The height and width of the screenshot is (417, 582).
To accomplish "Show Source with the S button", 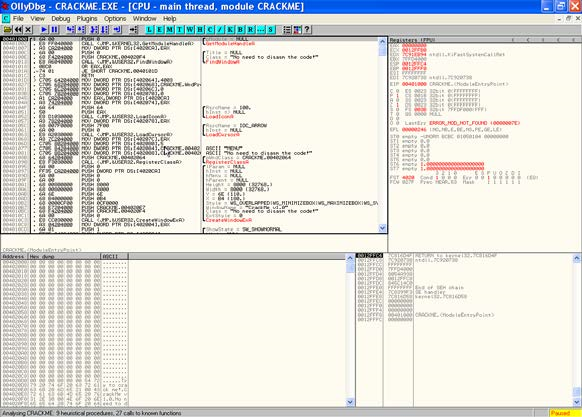I will (x=271, y=30).
